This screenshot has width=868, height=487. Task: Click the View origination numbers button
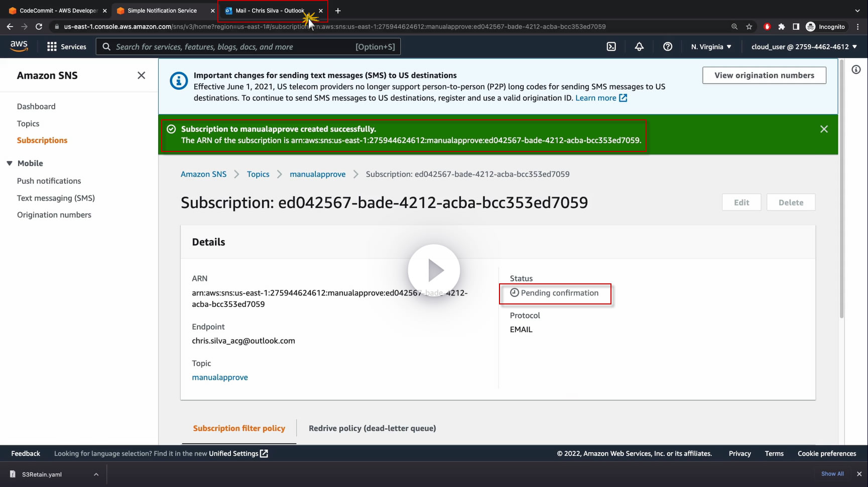tap(764, 75)
